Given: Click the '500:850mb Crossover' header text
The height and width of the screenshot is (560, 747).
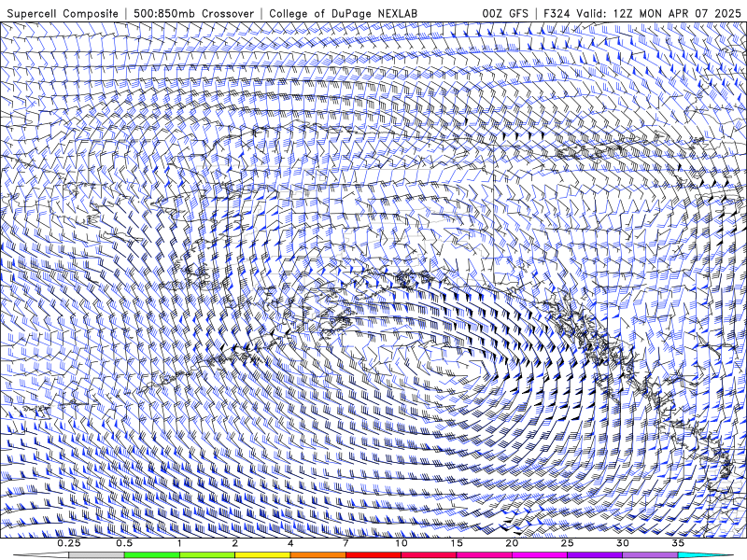Looking at the screenshot, I should [194, 13].
